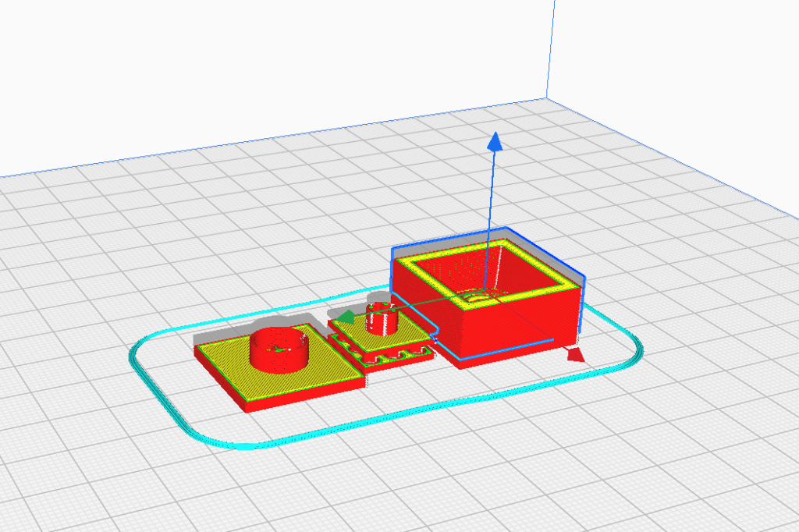Click the scalloped front edge of middle plate
Image resolution: width=799 pixels, height=532 pixels.
(x=390, y=356)
